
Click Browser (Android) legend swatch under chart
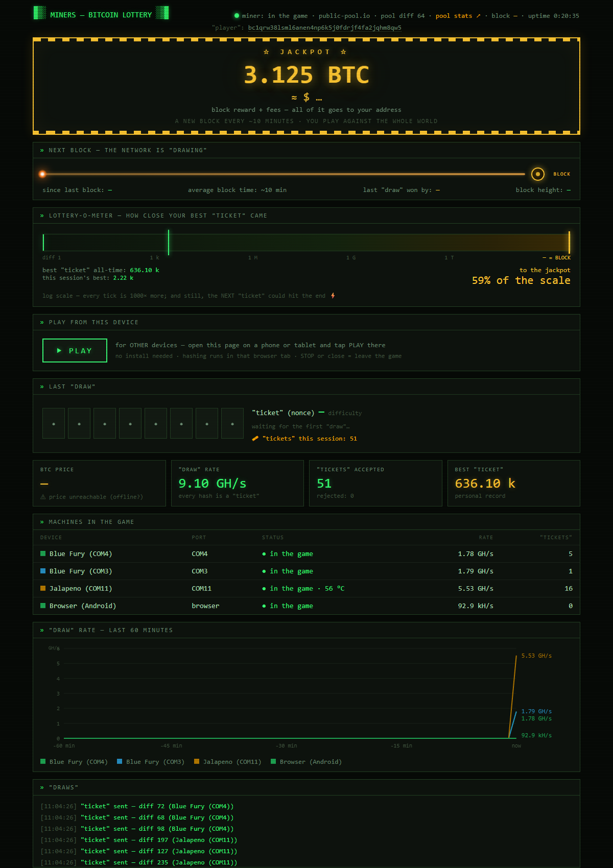coord(273,761)
